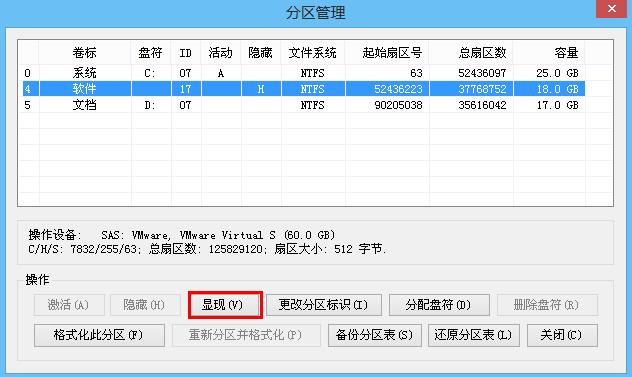Click total sectors value 52436097
The height and width of the screenshot is (377, 632).
tap(482, 73)
